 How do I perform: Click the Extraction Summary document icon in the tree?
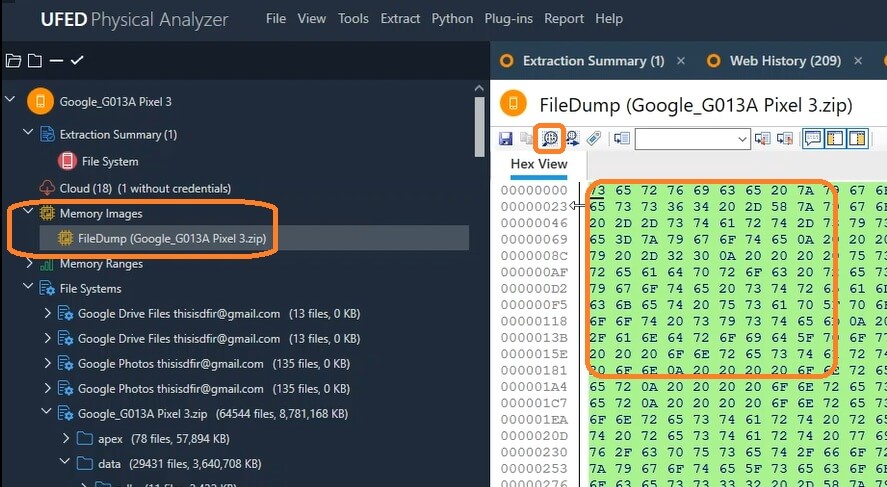[x=47, y=134]
